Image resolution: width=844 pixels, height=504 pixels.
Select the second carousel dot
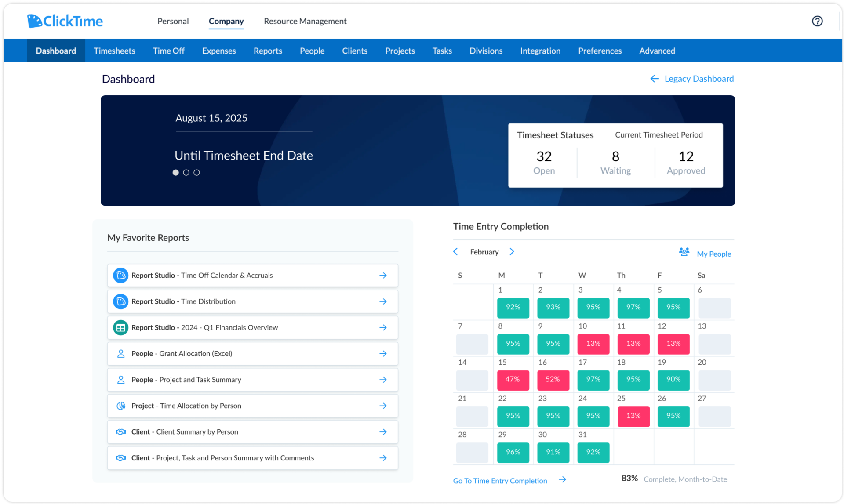point(186,173)
